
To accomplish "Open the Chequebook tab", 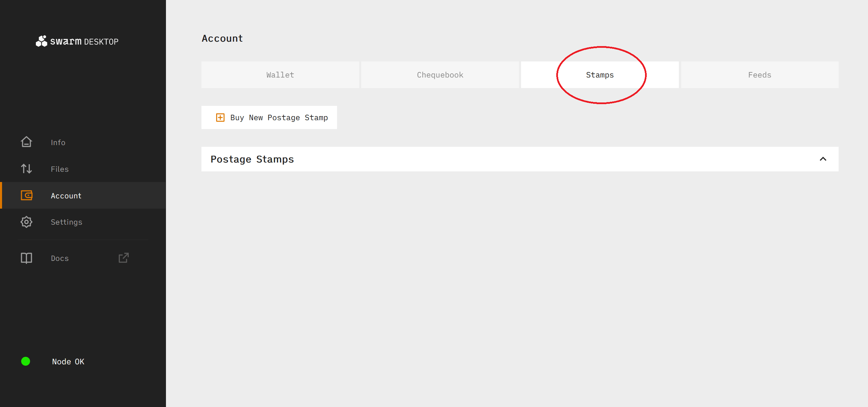I will click(440, 75).
